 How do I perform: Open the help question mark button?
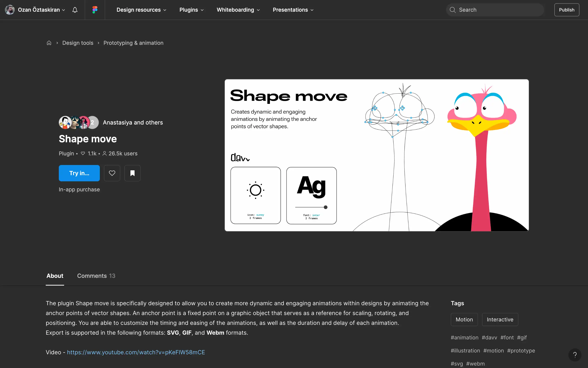coord(575,355)
